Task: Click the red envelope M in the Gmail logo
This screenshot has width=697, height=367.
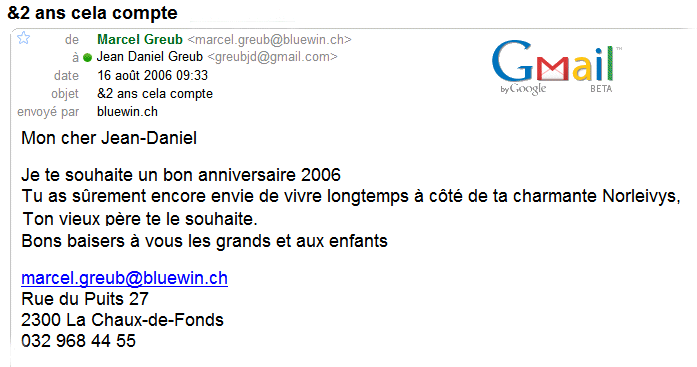Action: (553, 69)
